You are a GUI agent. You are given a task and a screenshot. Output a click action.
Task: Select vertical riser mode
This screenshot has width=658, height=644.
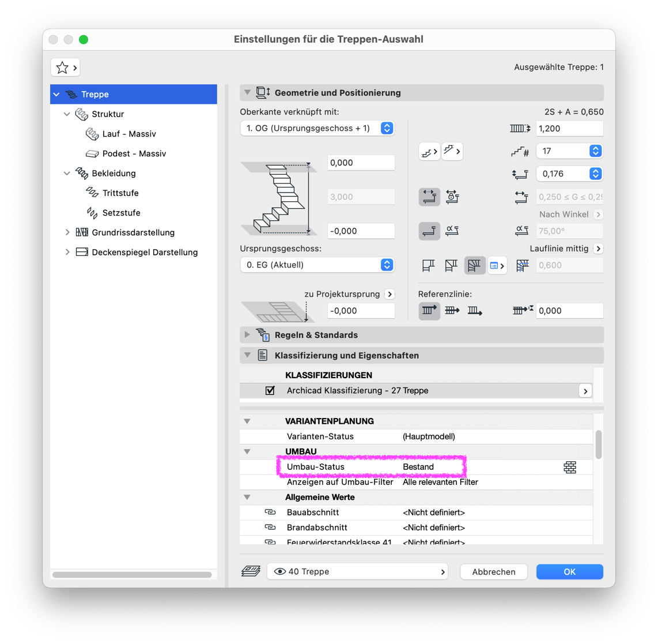(x=429, y=231)
